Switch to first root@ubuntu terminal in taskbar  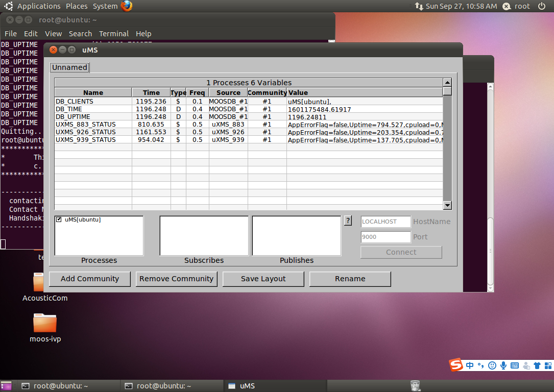(69, 386)
